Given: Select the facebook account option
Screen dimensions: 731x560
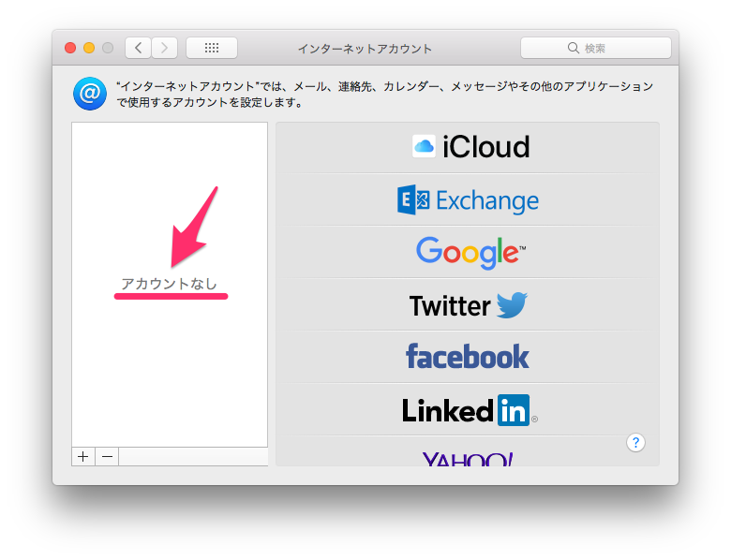Looking at the screenshot, I should click(x=468, y=357).
